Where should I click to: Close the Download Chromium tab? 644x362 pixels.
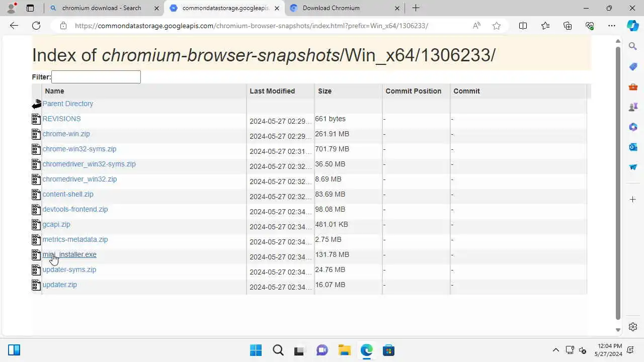[x=397, y=8]
